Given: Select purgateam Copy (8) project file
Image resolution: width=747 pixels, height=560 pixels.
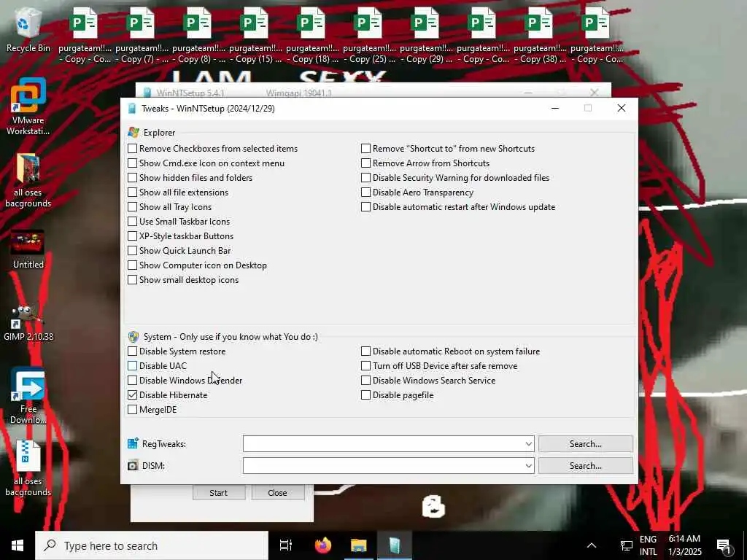Looking at the screenshot, I should tap(198, 36).
